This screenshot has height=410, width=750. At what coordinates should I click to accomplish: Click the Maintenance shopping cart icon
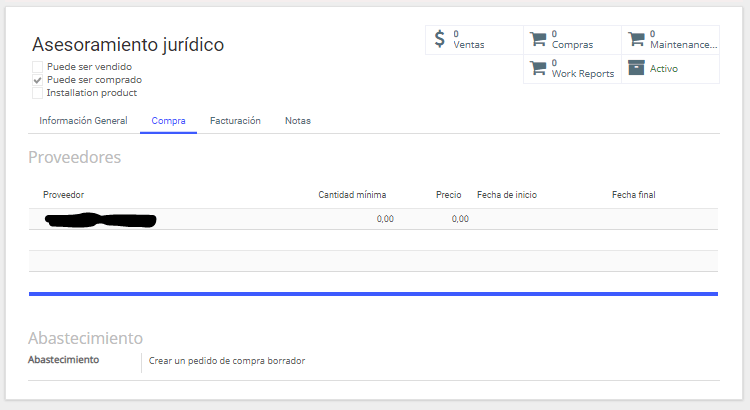[x=636, y=39]
